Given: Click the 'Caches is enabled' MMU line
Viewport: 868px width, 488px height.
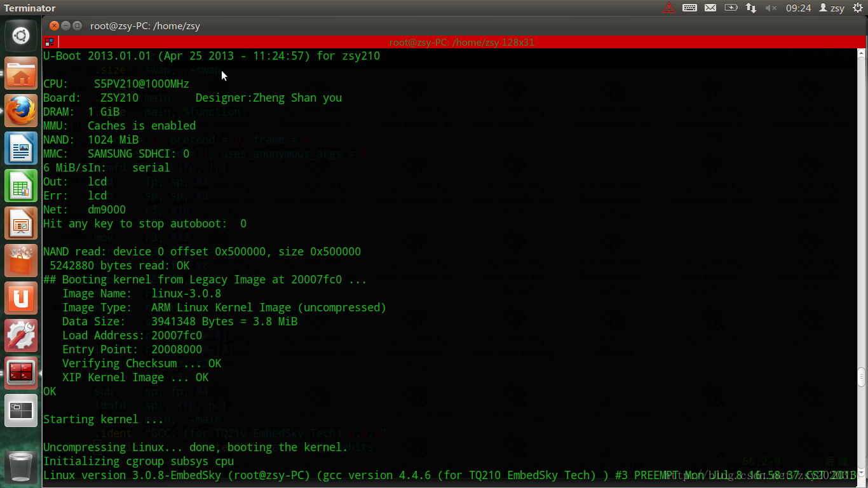Looking at the screenshot, I should [119, 126].
